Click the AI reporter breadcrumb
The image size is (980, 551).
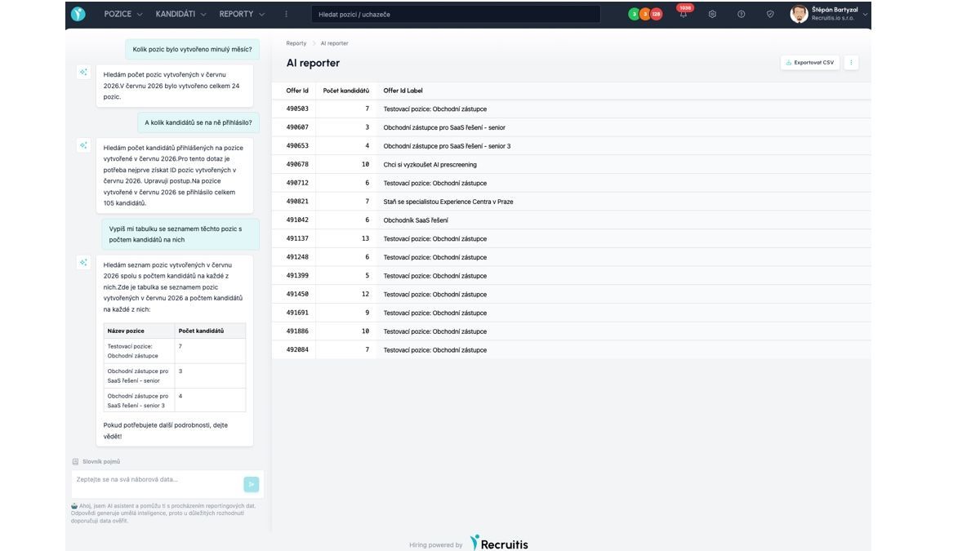[x=334, y=43]
